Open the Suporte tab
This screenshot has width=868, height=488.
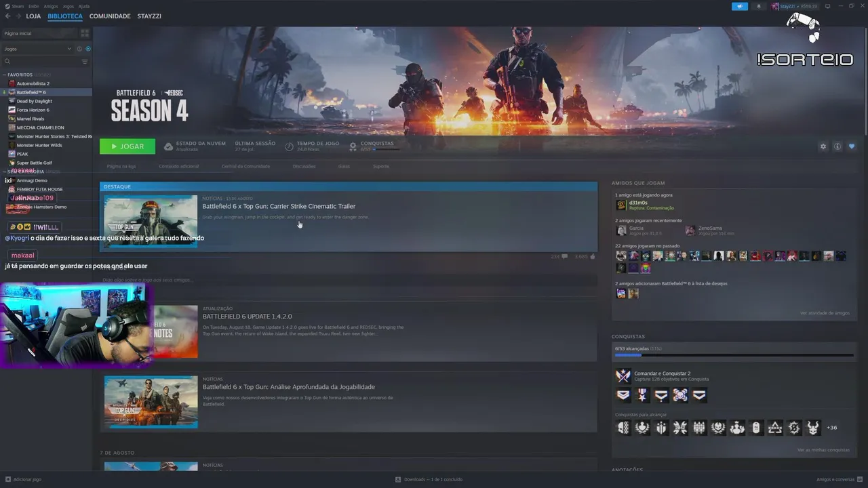[381, 166]
